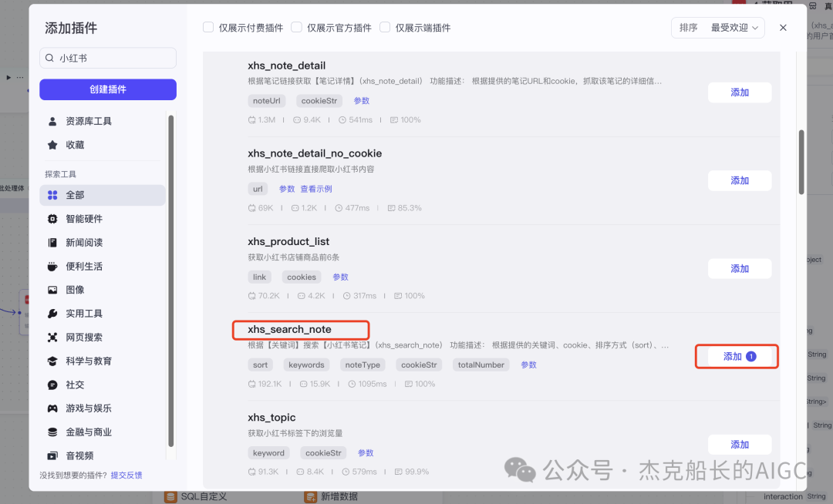Select the 全部 grid icon

52,195
